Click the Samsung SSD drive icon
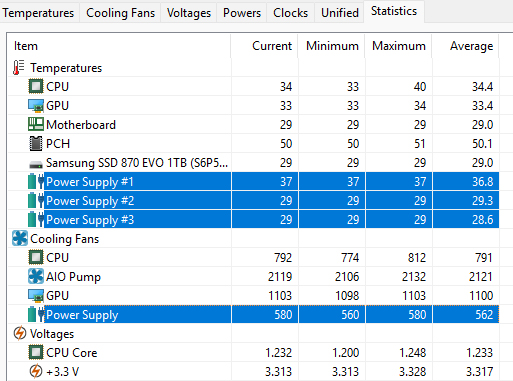 tap(36, 164)
